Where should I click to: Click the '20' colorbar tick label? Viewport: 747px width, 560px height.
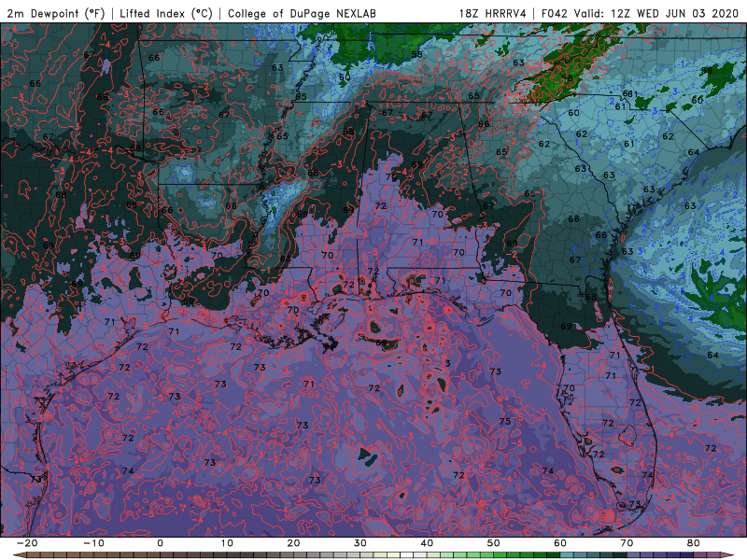click(x=293, y=543)
